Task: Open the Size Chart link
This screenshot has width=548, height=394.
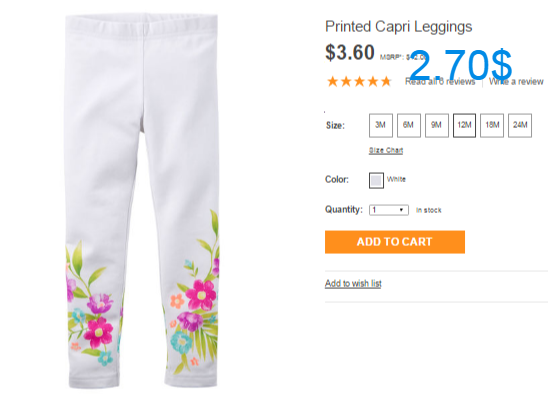Action: tap(386, 150)
